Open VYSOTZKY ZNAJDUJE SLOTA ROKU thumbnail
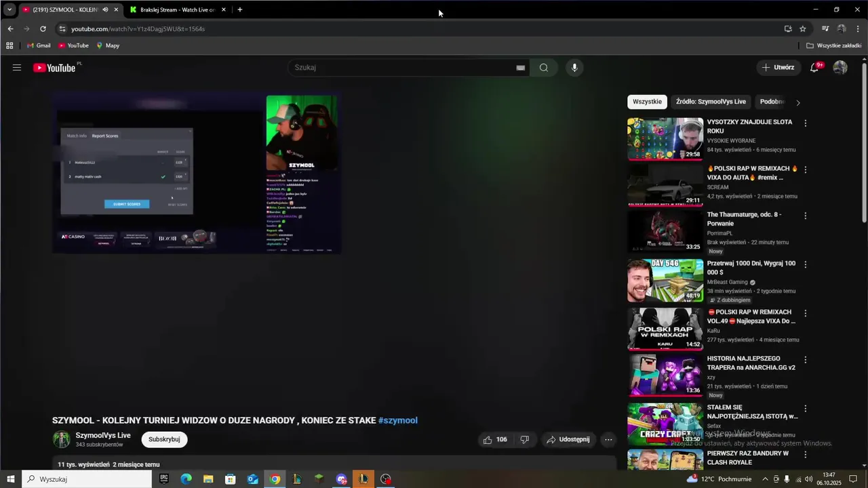Image resolution: width=868 pixels, height=488 pixels. coord(665,139)
